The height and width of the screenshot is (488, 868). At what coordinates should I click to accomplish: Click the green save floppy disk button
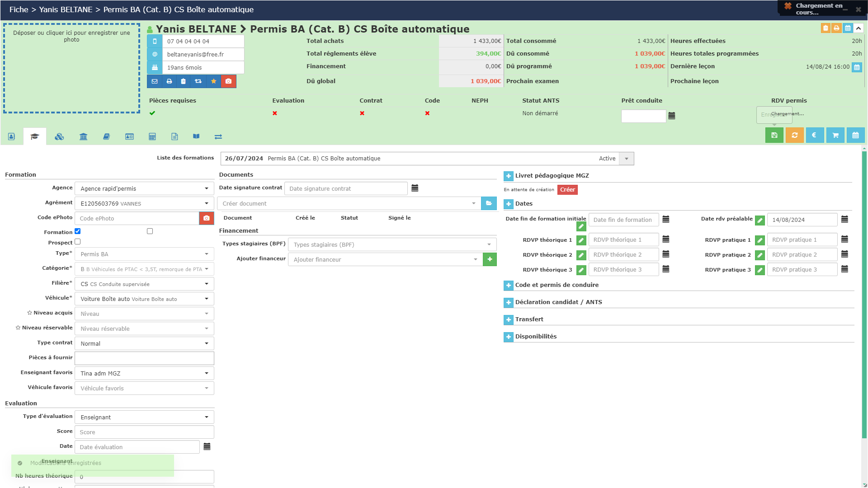(774, 135)
